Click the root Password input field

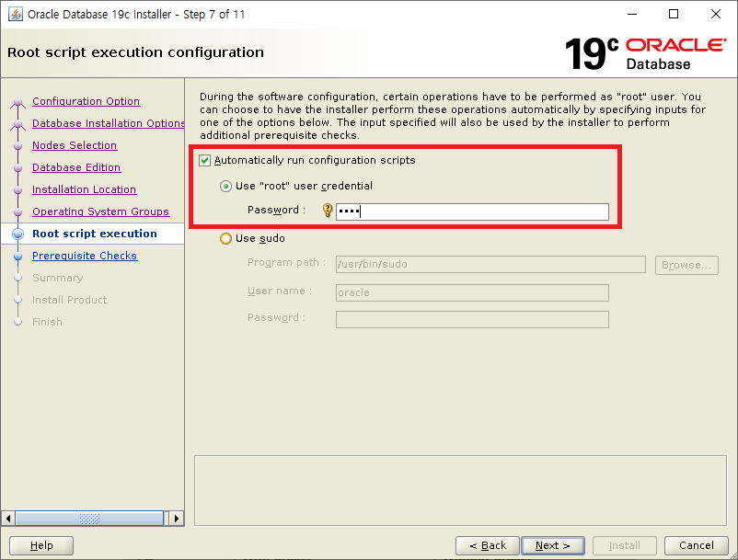(472, 211)
